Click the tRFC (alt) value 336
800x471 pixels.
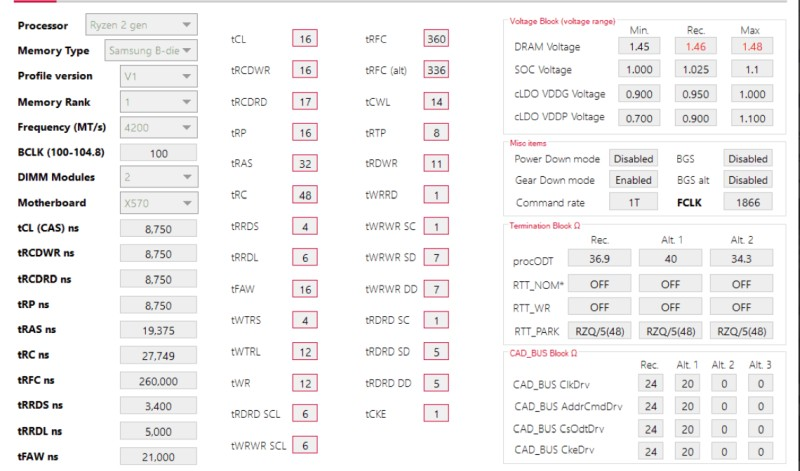click(x=436, y=70)
